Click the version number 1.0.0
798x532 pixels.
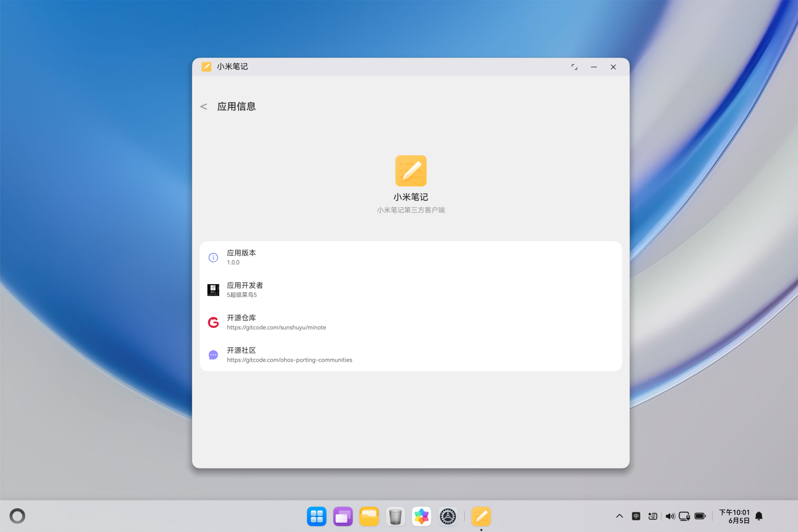[233, 262]
